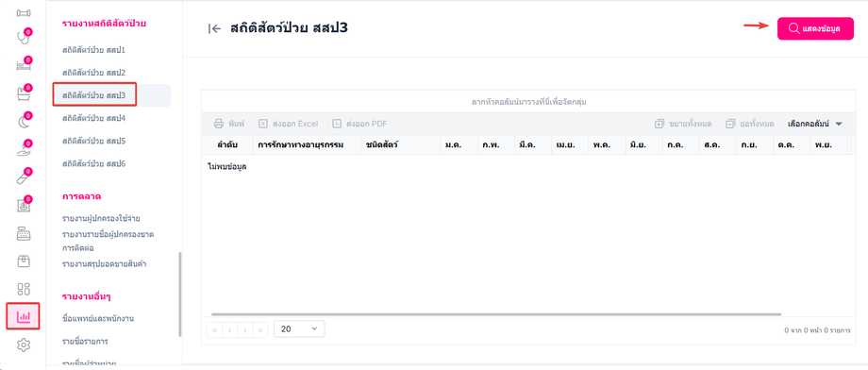The image size is (868, 370).
Task: Click the ก.พ. column header
Action: point(496,144)
